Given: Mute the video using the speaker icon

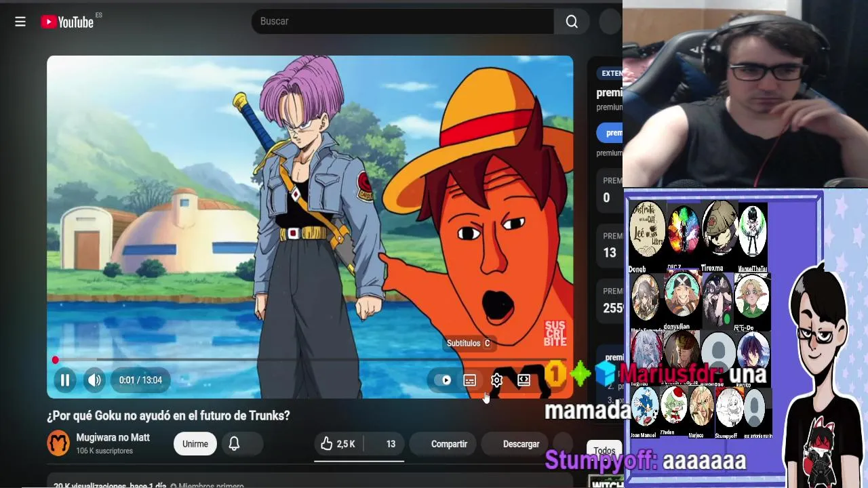Looking at the screenshot, I should tap(94, 380).
